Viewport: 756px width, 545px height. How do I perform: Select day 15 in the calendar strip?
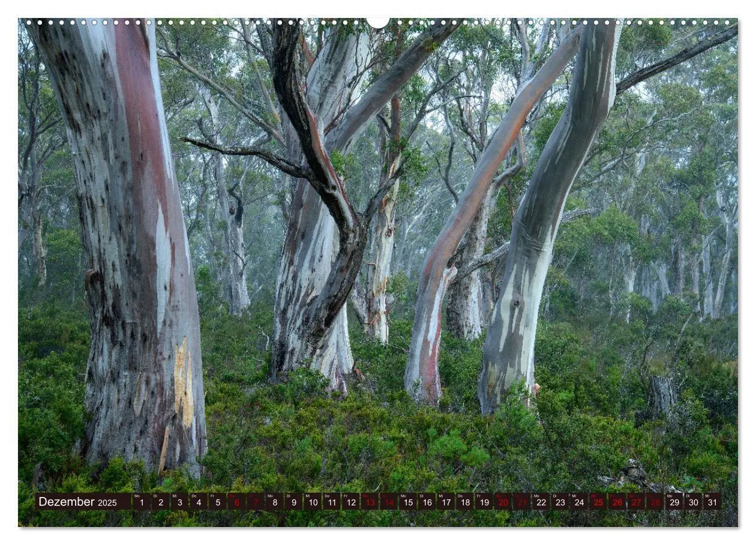[407, 502]
